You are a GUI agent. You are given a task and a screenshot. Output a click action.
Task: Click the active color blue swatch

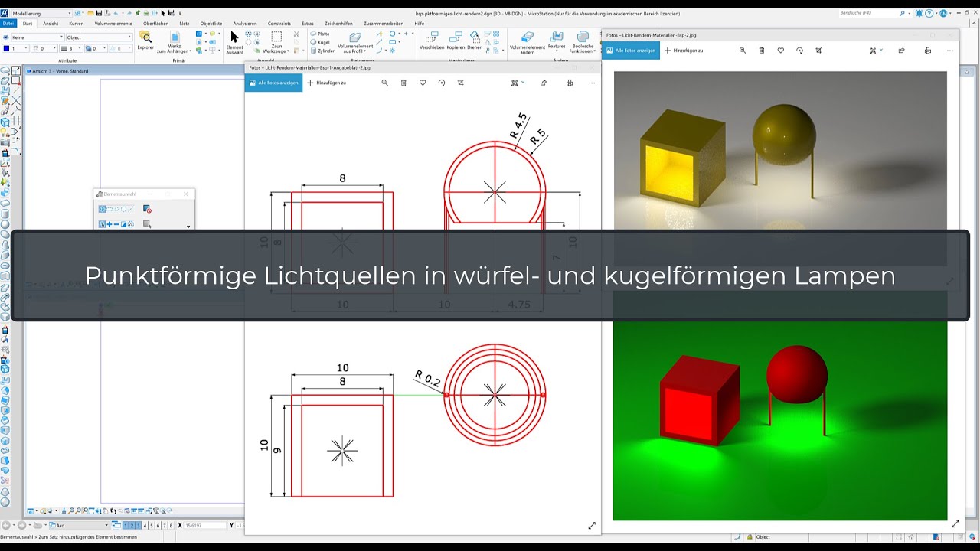pos(7,48)
